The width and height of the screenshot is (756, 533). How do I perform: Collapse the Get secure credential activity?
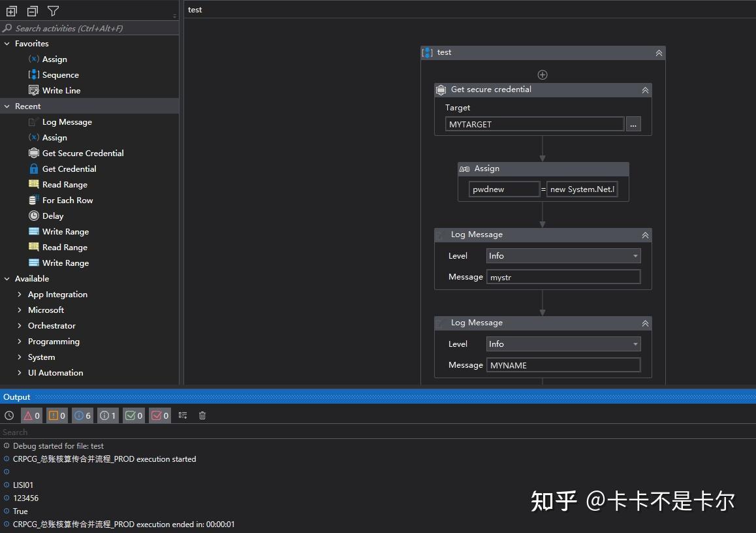(x=645, y=90)
